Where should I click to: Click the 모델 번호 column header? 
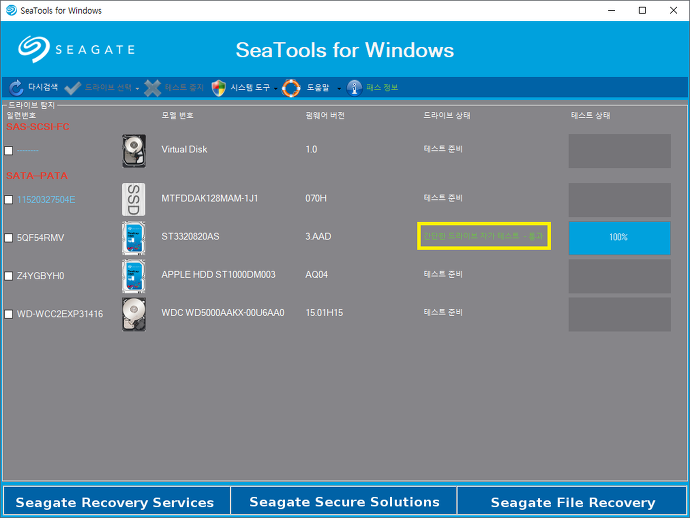click(177, 115)
